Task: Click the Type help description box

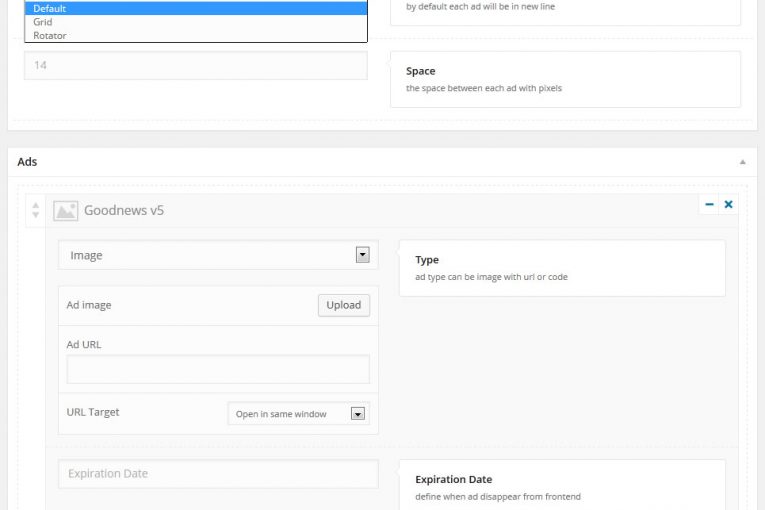Action: point(562,268)
